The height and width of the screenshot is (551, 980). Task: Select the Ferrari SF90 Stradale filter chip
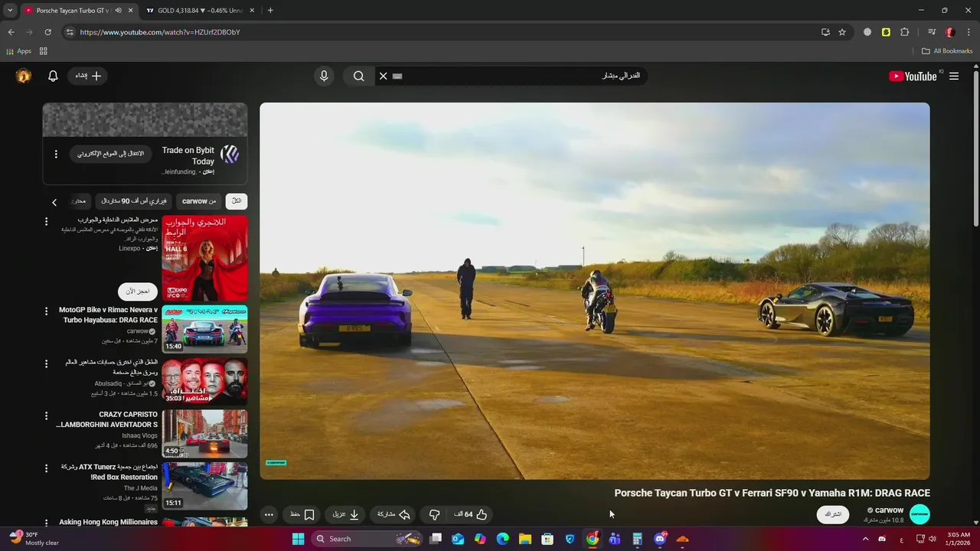[x=133, y=201]
